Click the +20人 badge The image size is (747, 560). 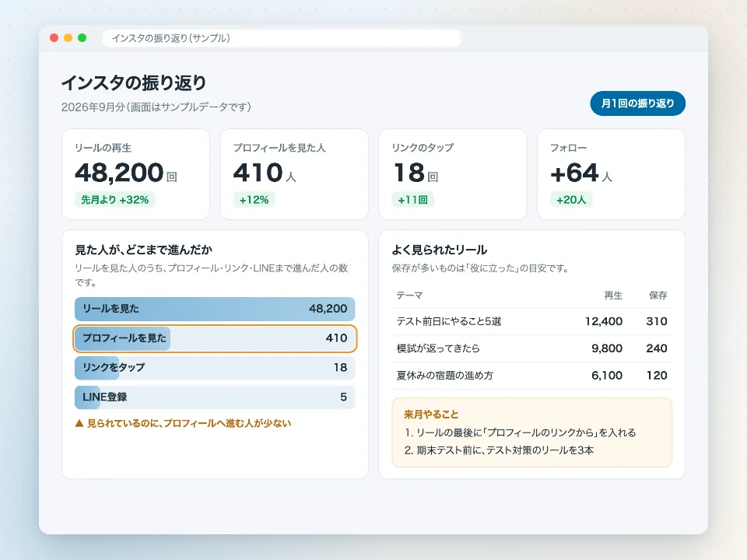[571, 200]
